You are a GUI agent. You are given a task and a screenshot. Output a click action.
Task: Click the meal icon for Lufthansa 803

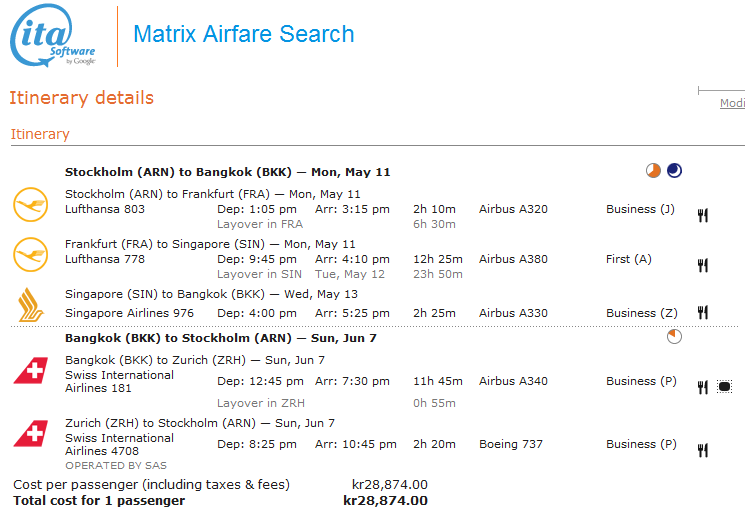point(703,215)
